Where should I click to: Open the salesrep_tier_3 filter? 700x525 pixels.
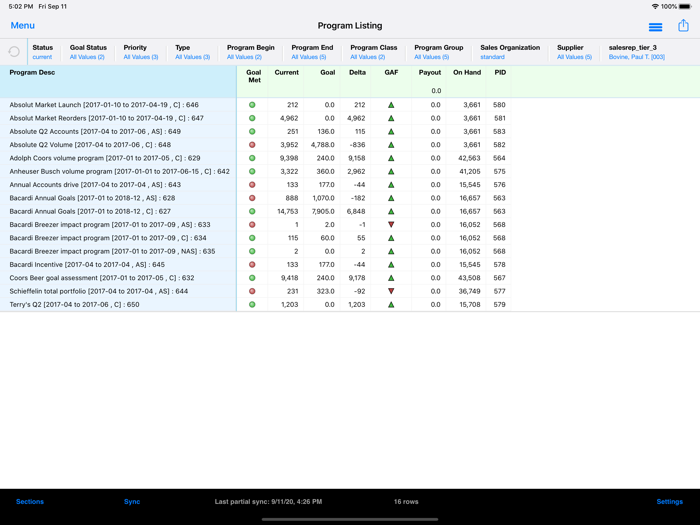[x=637, y=52]
